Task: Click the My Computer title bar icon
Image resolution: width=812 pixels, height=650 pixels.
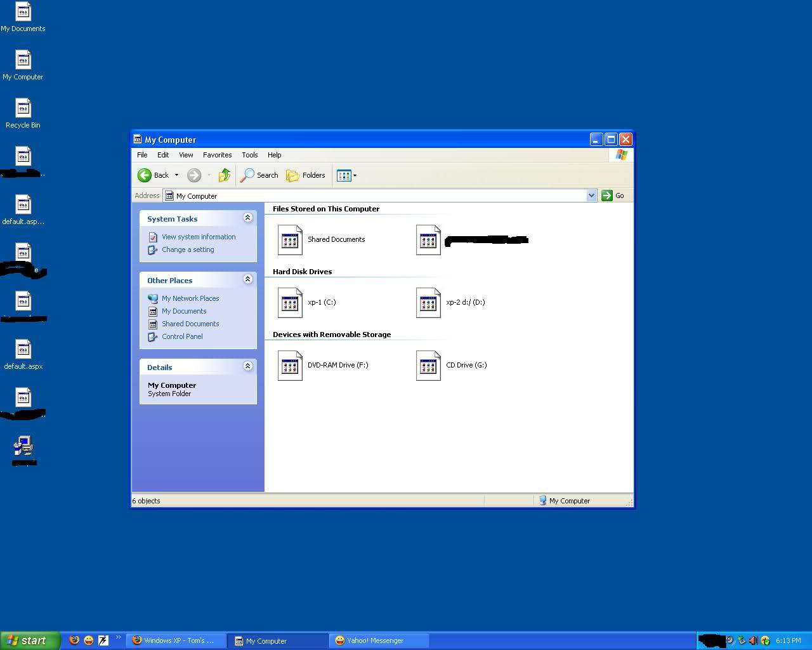Action: coord(138,140)
